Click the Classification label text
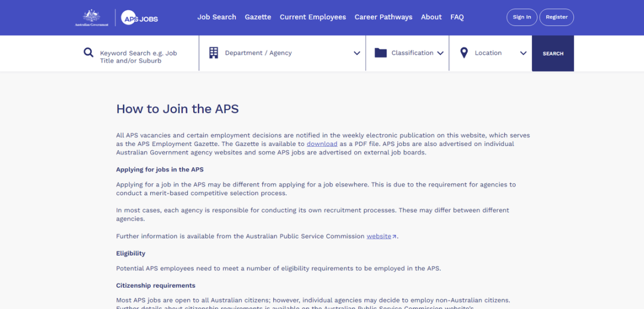644x309 pixels. pos(413,52)
